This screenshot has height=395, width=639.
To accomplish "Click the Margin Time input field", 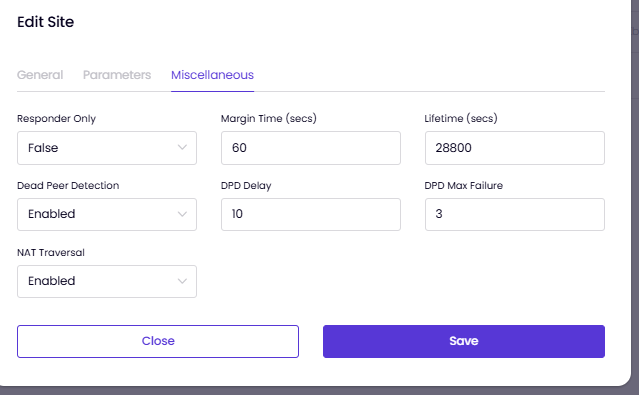I will (311, 148).
